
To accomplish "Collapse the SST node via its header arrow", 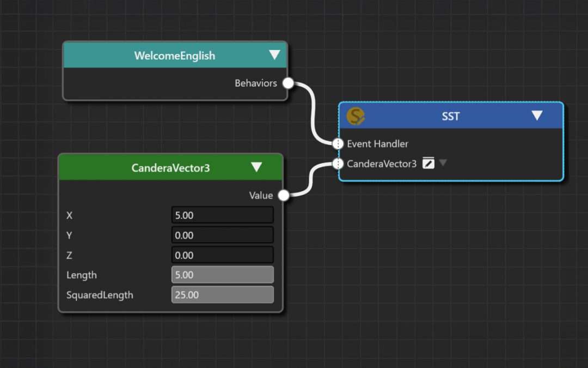I will click(x=537, y=116).
